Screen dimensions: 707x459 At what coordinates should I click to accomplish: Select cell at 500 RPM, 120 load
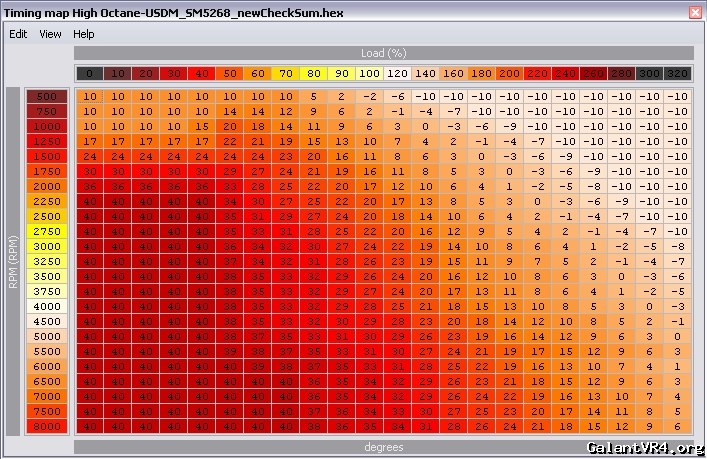[x=398, y=97]
